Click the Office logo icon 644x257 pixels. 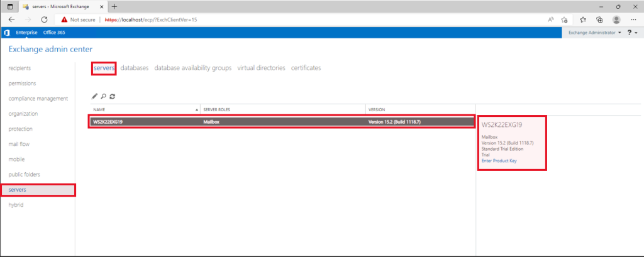click(x=6, y=33)
